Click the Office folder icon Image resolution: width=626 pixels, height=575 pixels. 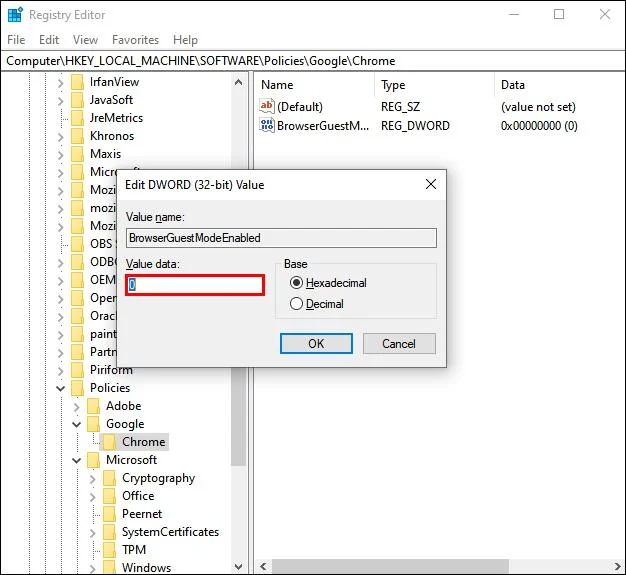pyautogui.click(x=109, y=496)
